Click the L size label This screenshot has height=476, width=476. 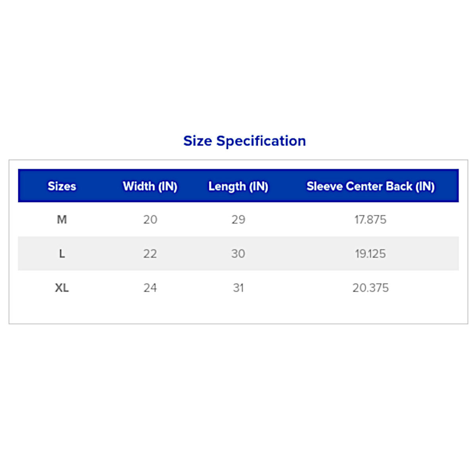pyautogui.click(x=61, y=253)
